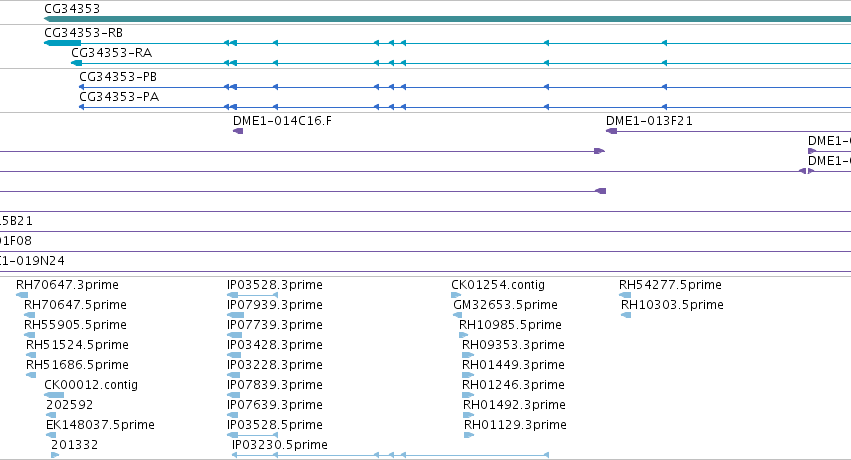Select the RH70647.3prime EST label

[67, 285]
